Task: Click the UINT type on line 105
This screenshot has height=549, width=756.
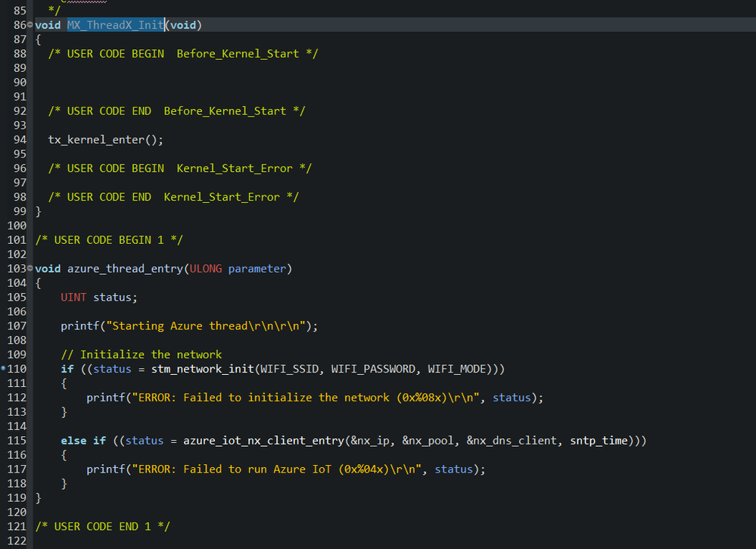Action: click(x=73, y=297)
